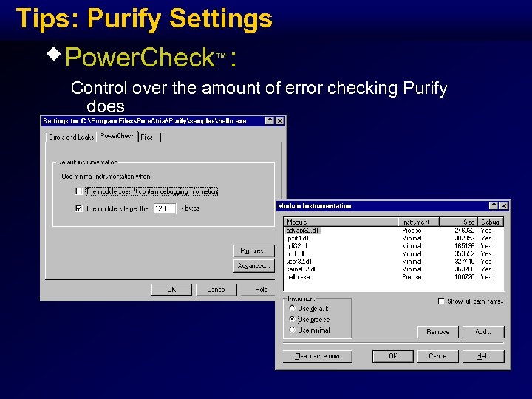Click the Clear cache now button
Screen dimensions: 532x399
click(x=317, y=356)
